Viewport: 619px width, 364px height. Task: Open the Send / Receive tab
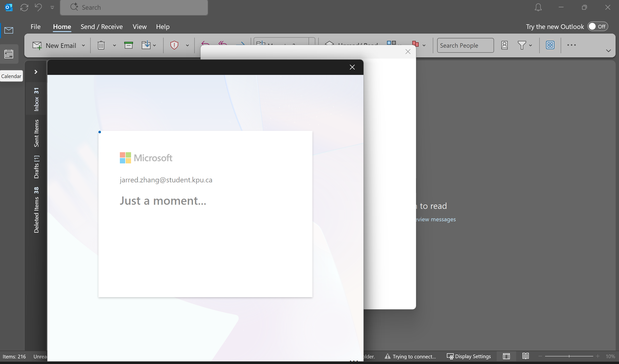pyautogui.click(x=102, y=27)
